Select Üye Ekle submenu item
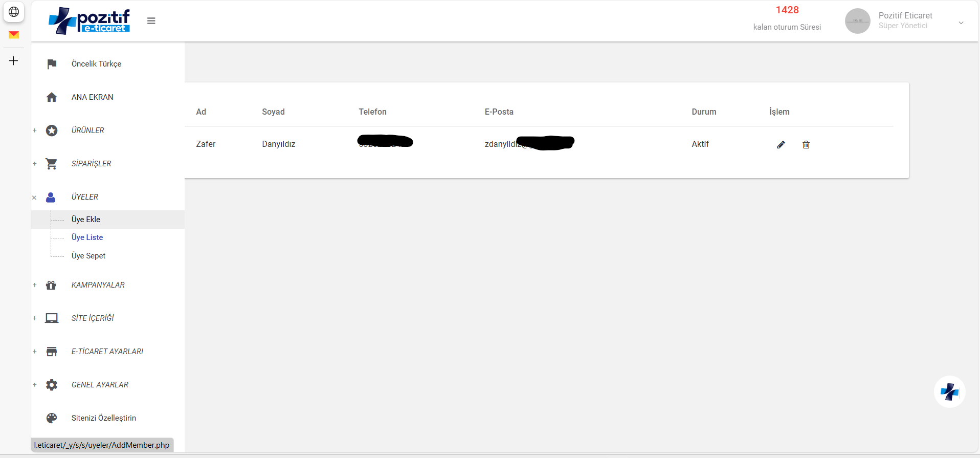The image size is (980, 458). [x=86, y=220]
